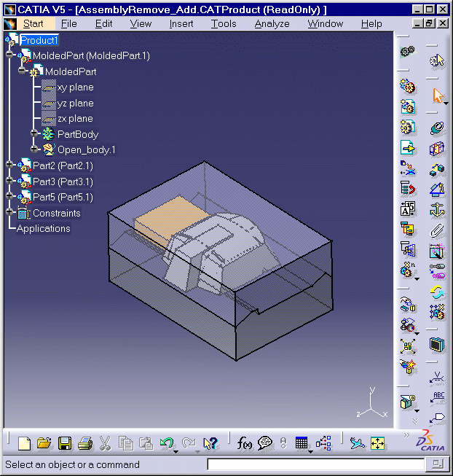
Task: Expand the Part3 (Part3.1) node
Action: coord(9,180)
